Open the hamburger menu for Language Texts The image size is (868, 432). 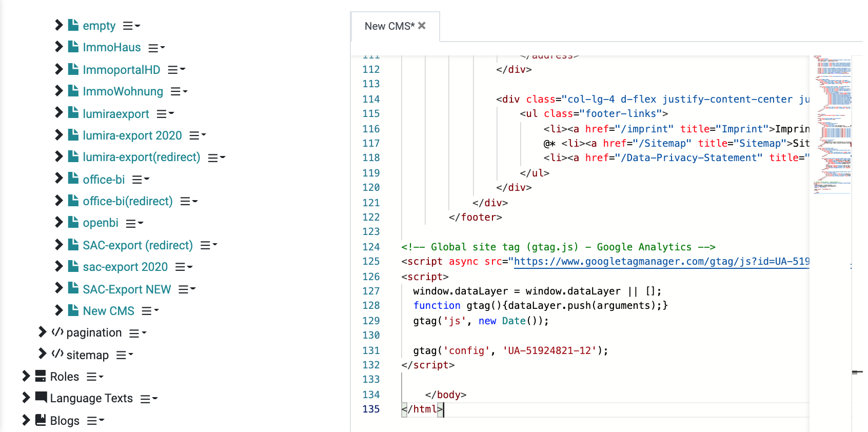(149, 399)
